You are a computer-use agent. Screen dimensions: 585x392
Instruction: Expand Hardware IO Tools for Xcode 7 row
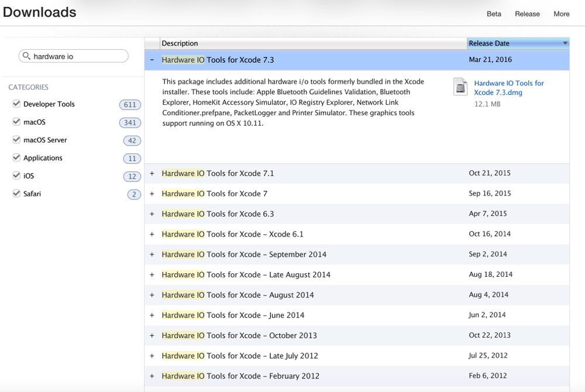click(152, 194)
